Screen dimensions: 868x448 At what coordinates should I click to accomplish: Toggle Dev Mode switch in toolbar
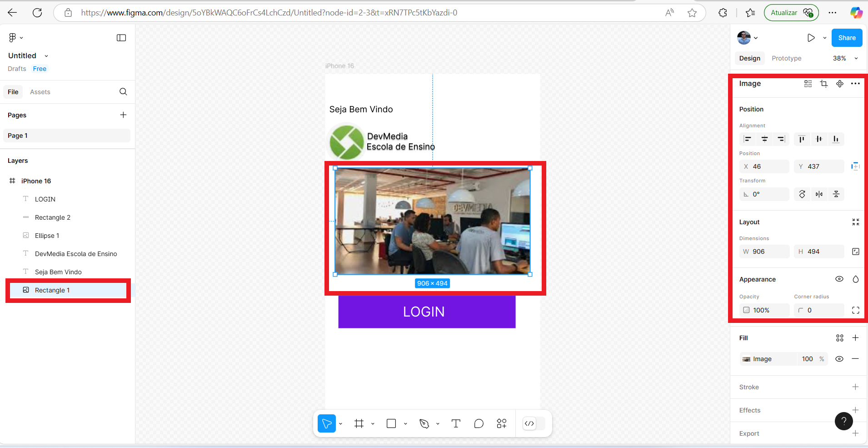tap(534, 423)
